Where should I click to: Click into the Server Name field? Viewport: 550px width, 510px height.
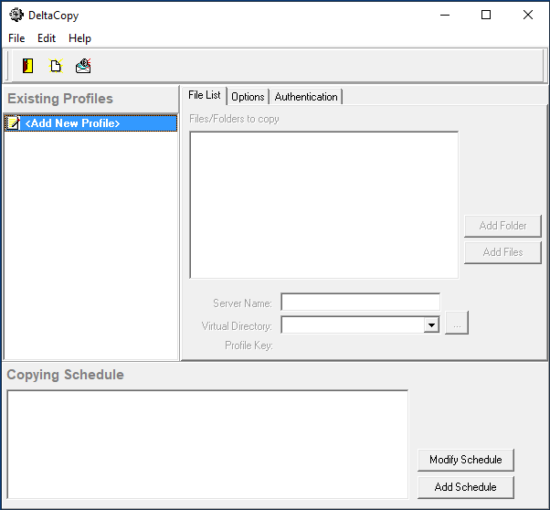pyautogui.click(x=360, y=302)
